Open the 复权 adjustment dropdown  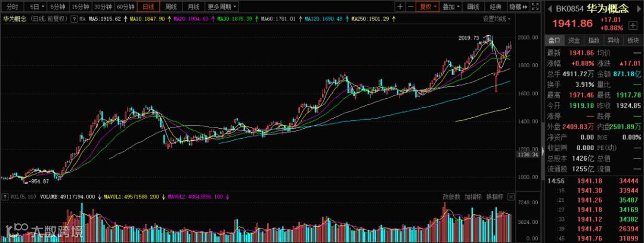428,7
